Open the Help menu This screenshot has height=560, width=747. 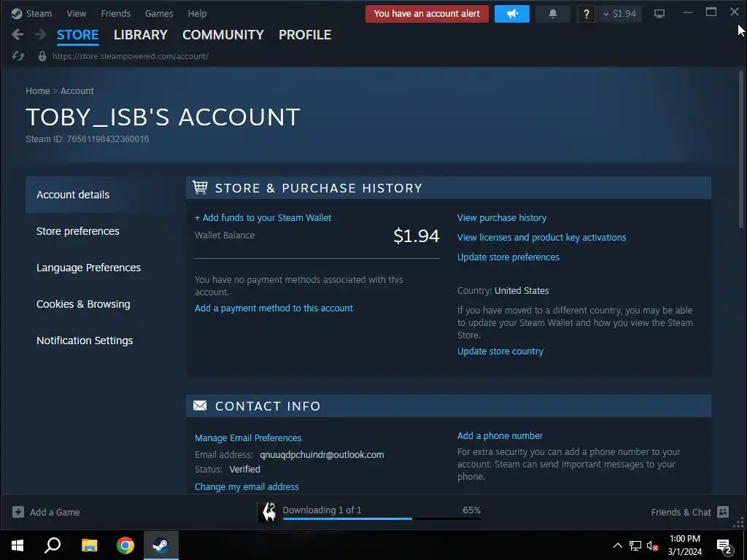tap(197, 13)
